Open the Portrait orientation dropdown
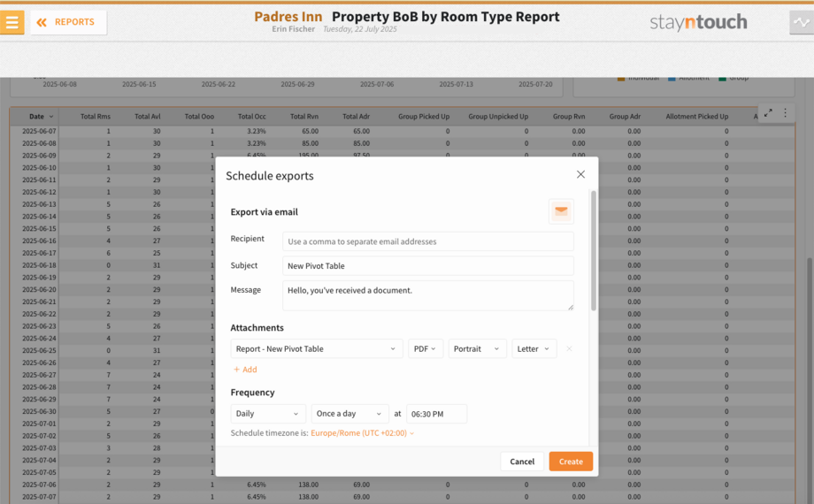 point(477,348)
